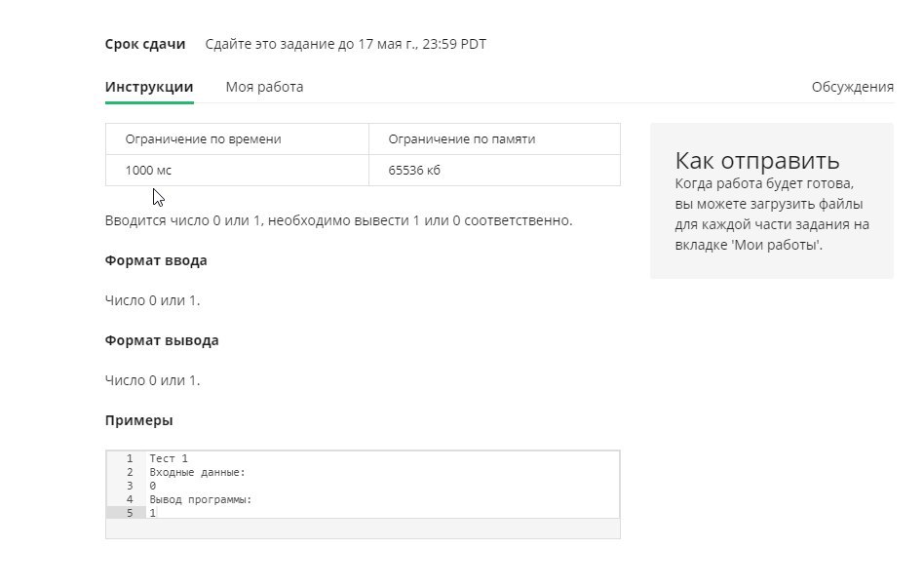Select 'Число 0 или 1.' under Формат вывода
The width and height of the screenshot is (924, 588).
tap(153, 380)
